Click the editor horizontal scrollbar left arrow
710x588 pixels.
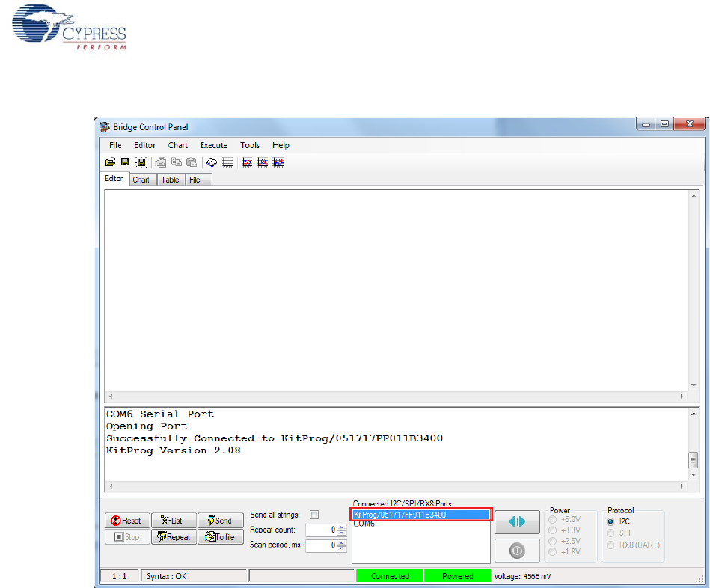(111, 396)
